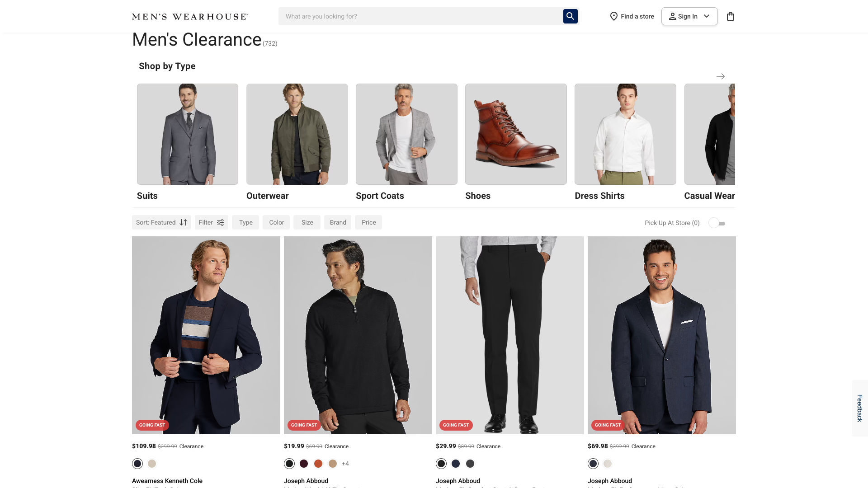The height and width of the screenshot is (488, 868).
Task: Click the Men's Wearhouse logo
Action: 190,17
